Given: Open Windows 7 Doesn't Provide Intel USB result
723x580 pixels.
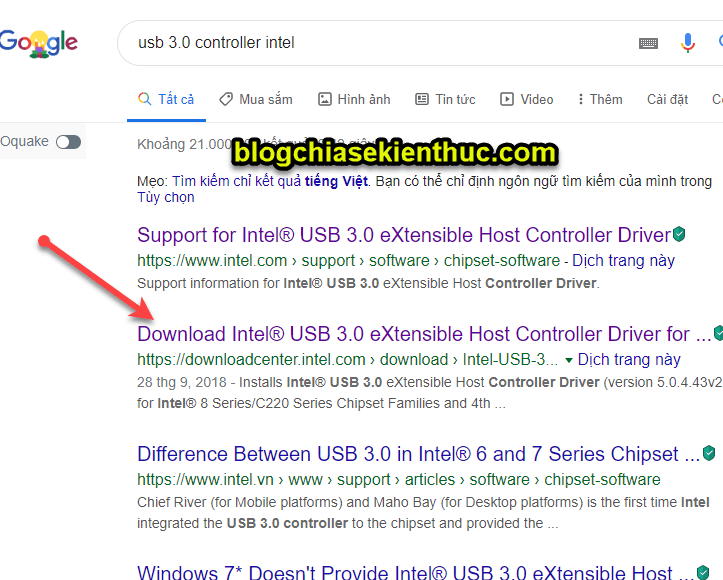Looking at the screenshot, I should click(x=415, y=573).
